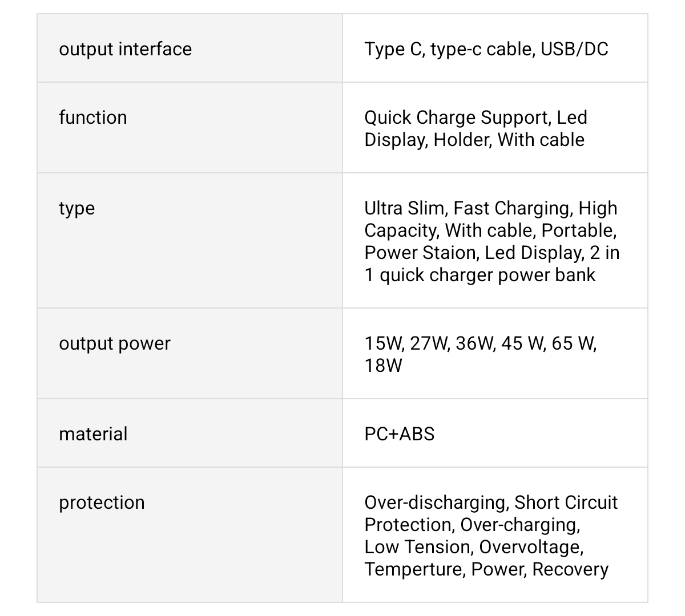Screen dimensions: 685x616
Task: Click 'Capacity, With cable, Portable,' text line
Action: [x=490, y=230]
